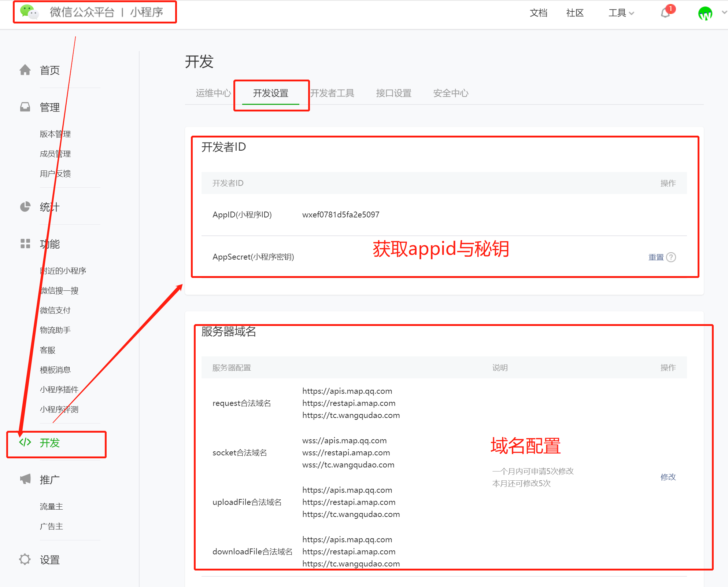Open 用户反馈 in the sidebar
The height and width of the screenshot is (587, 728).
(55, 173)
